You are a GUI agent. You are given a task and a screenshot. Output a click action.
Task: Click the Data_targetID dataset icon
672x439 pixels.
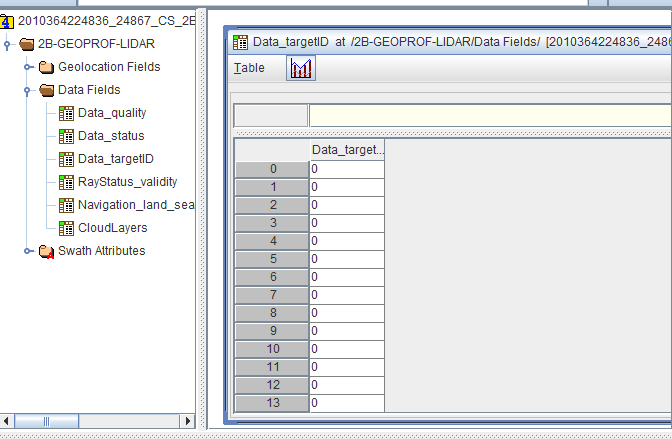(66, 159)
